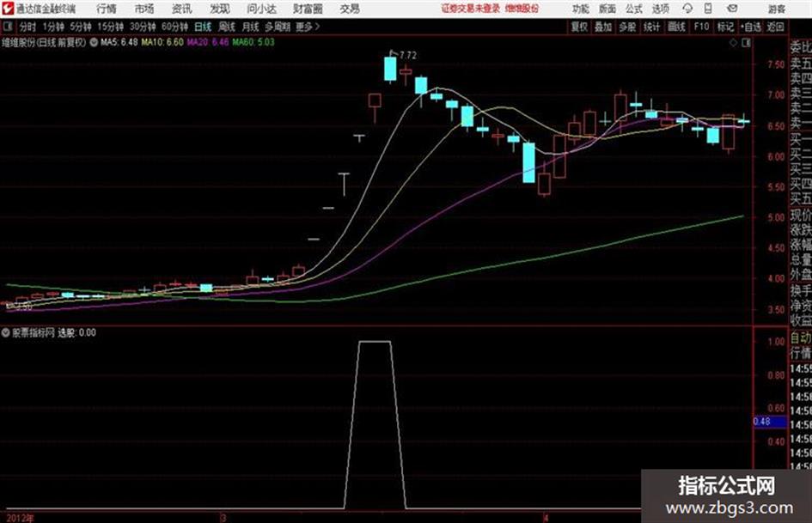Click the MA5: 6.48 indicator label
The height and width of the screenshot is (523, 812).
pos(119,42)
